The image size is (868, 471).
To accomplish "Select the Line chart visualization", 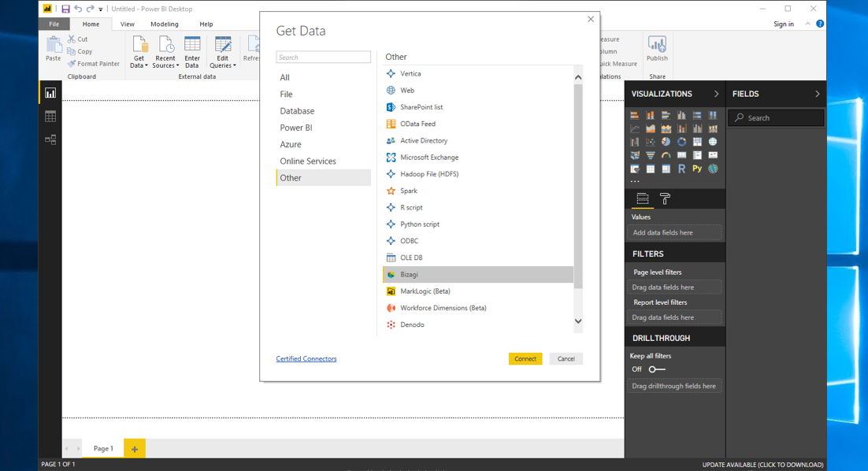I will tap(634, 128).
